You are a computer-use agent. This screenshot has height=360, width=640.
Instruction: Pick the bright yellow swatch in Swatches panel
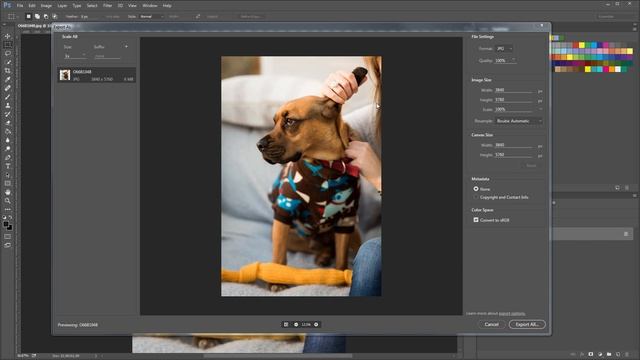(x=582, y=45)
